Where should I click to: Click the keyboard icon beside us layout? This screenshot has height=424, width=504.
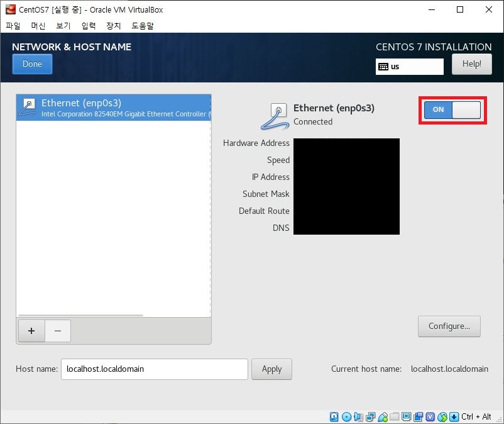pos(383,67)
